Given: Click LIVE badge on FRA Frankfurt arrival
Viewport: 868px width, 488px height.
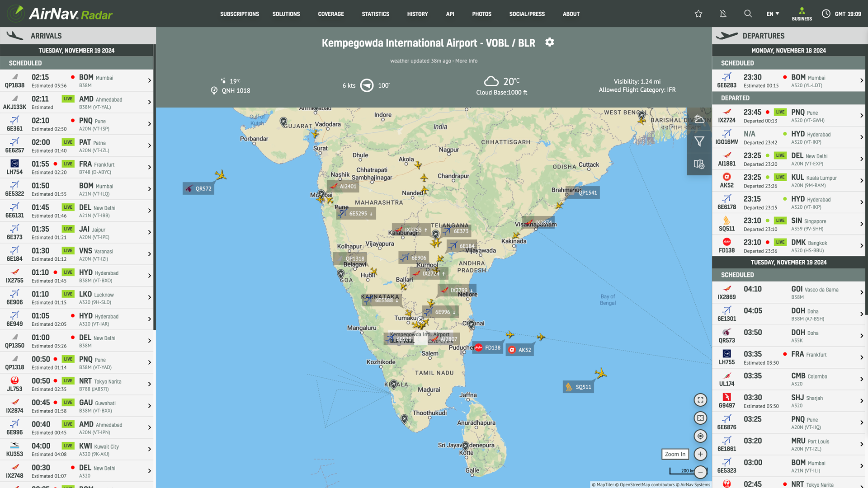Looking at the screenshot, I should 68,164.
